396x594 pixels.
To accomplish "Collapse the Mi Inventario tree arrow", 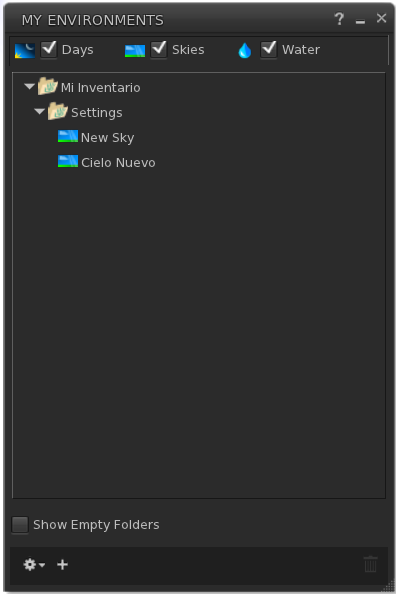I will coord(29,86).
